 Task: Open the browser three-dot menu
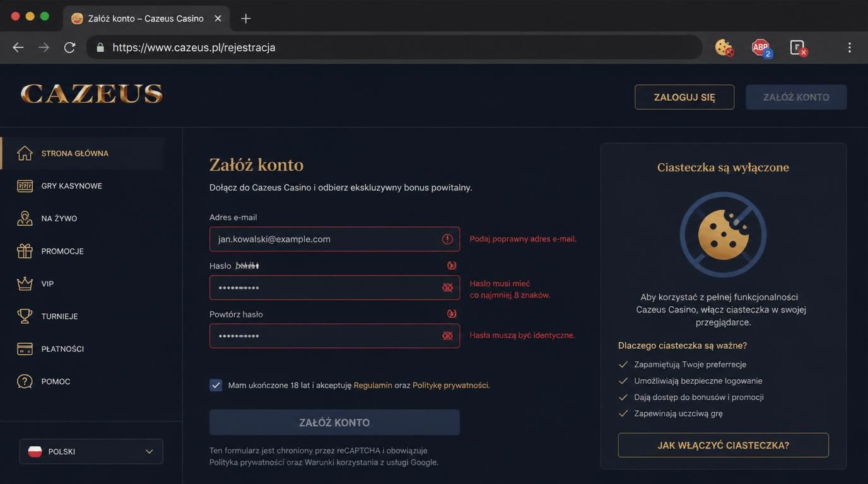pos(849,47)
